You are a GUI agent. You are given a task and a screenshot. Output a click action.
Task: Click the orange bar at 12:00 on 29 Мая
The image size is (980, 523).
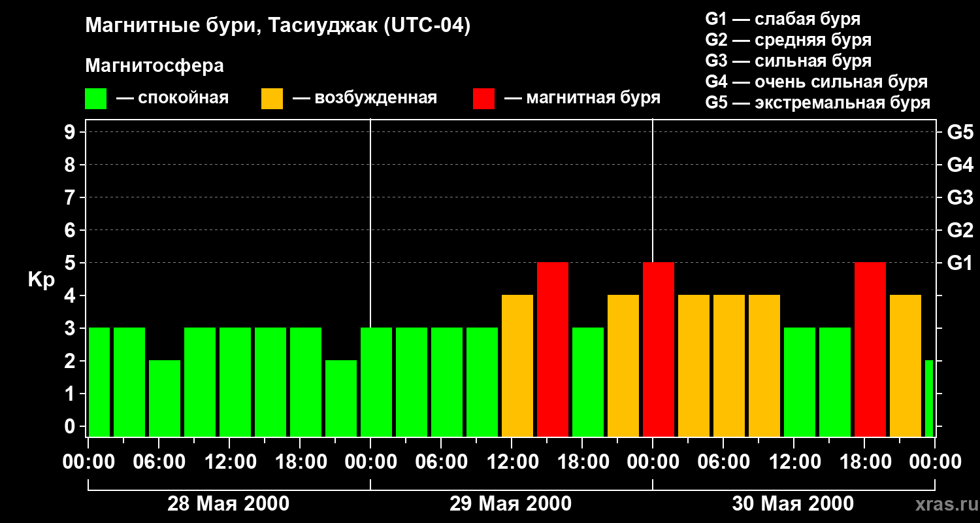pyautogui.click(x=517, y=365)
